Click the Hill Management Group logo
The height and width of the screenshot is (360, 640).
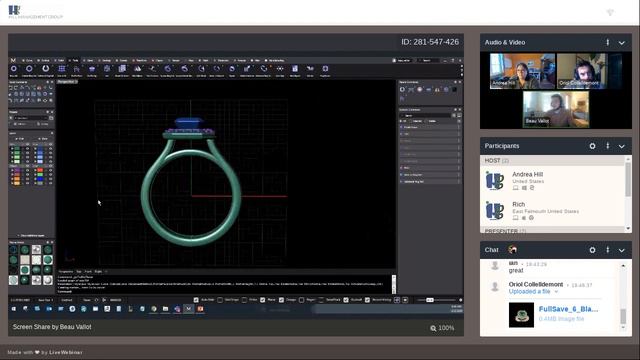[x=35, y=12]
